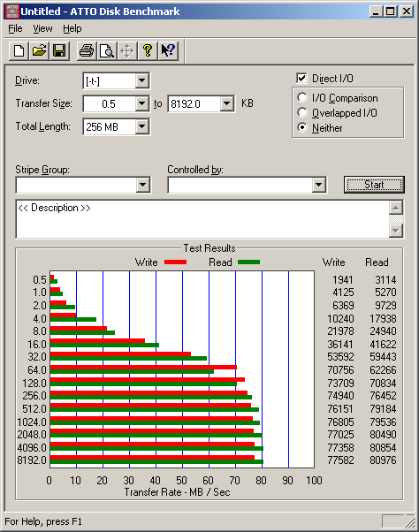Print results using the printer icon
Image resolution: width=419 pixels, height=532 pixels.
coord(87,51)
